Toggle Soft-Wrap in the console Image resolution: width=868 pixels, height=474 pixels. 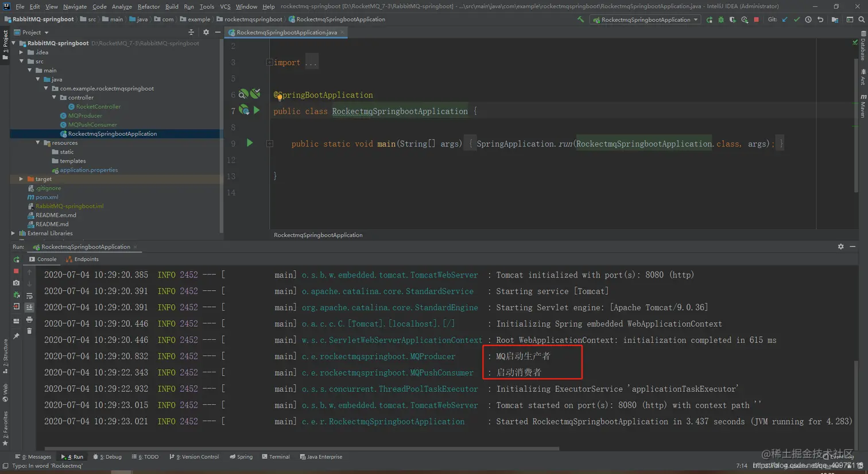[x=29, y=295]
